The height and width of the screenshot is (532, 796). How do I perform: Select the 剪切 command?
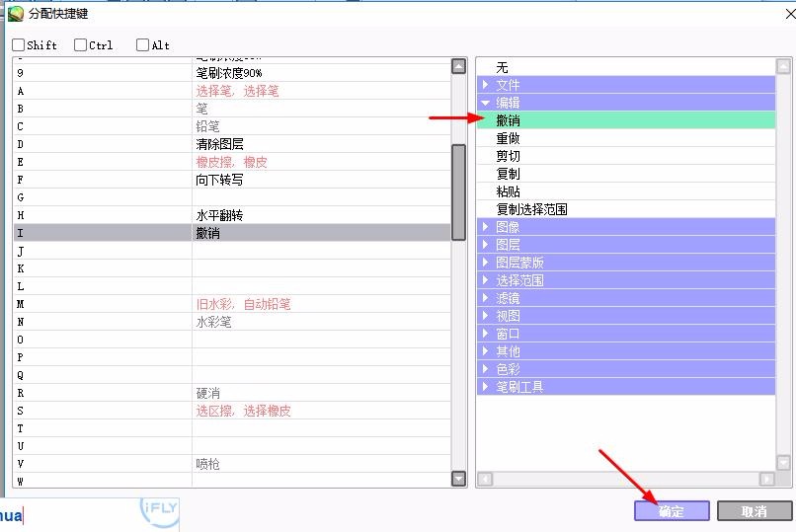coord(626,156)
